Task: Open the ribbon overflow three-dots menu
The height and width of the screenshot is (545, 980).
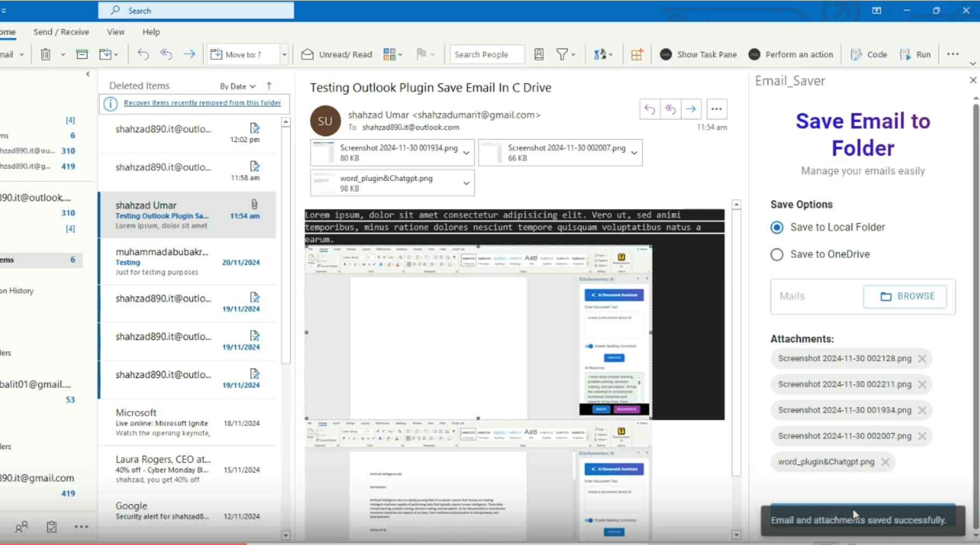Action: [953, 54]
